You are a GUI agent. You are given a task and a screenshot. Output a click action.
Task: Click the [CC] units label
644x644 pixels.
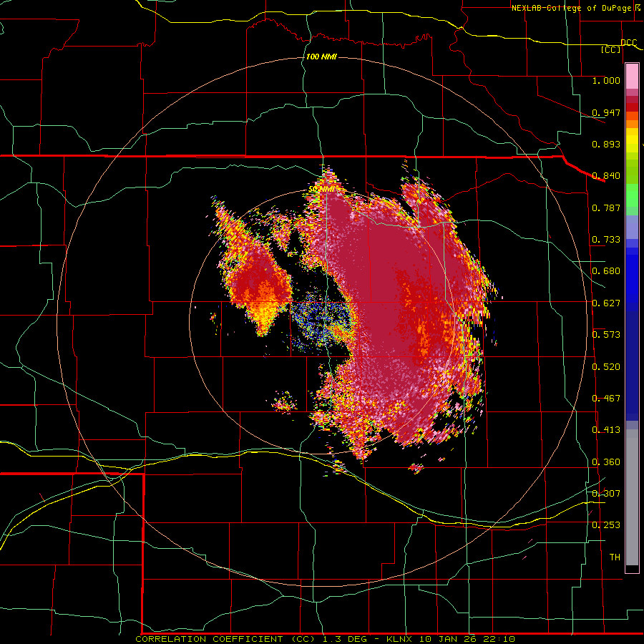(x=611, y=49)
